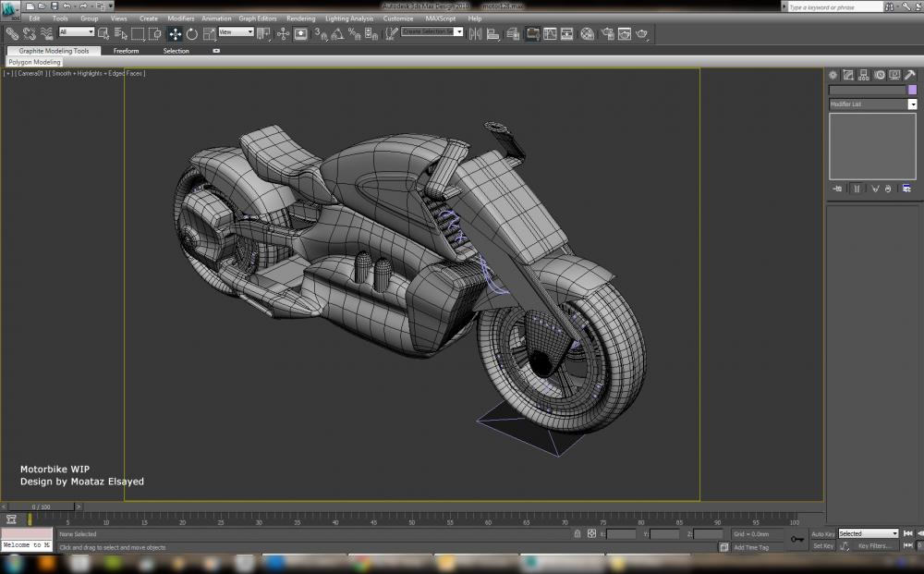Open the Utilities hammer panel icon
Image resolution: width=924 pixels, height=574 pixels.
click(x=911, y=75)
